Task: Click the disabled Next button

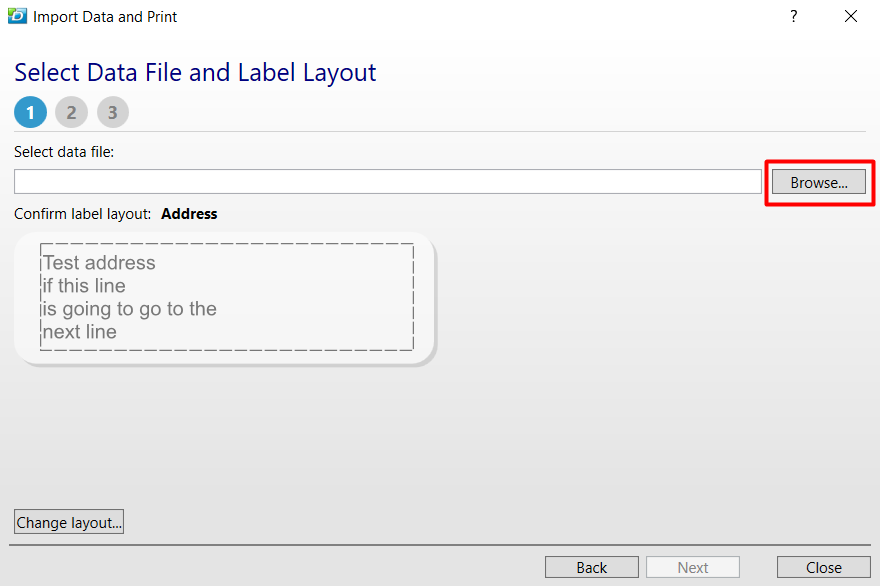Action: click(x=693, y=567)
